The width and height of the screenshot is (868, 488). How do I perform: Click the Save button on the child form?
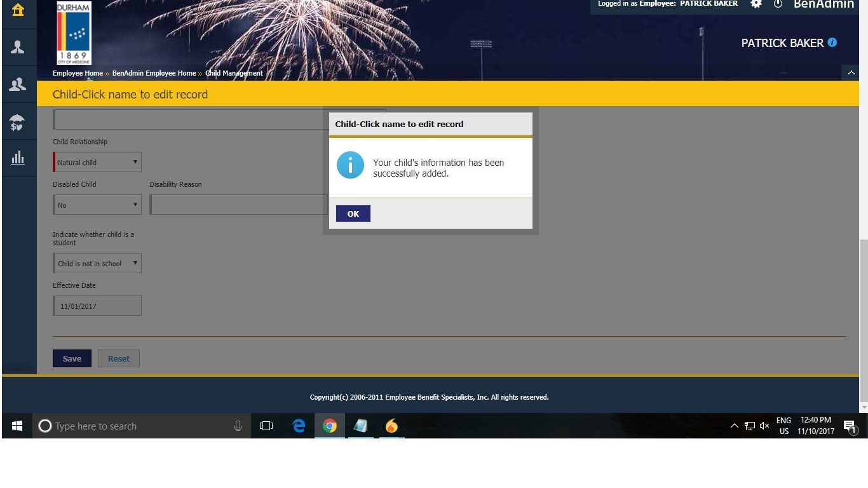click(72, 358)
